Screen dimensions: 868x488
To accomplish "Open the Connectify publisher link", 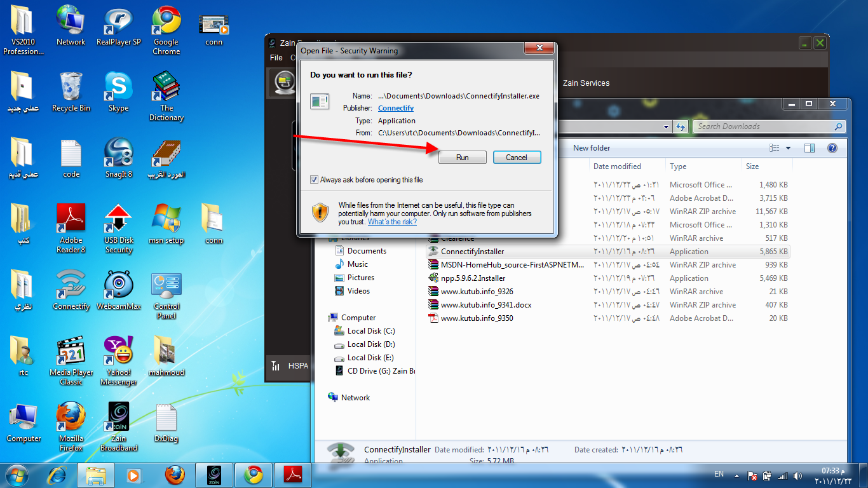I will pos(396,108).
